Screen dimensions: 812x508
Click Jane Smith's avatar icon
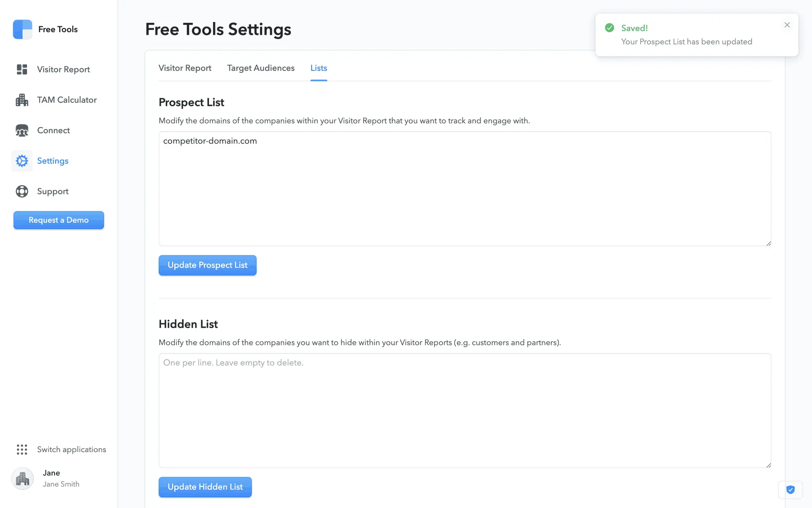(x=22, y=478)
